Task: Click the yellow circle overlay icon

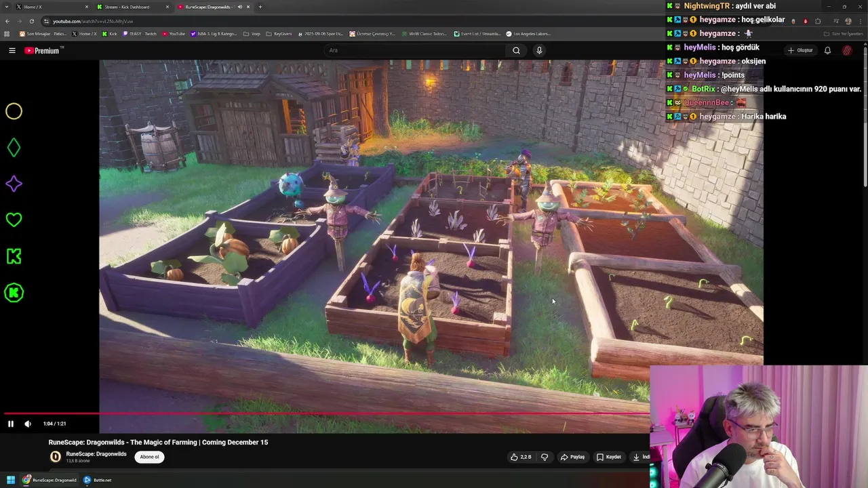Action: coord(14,111)
